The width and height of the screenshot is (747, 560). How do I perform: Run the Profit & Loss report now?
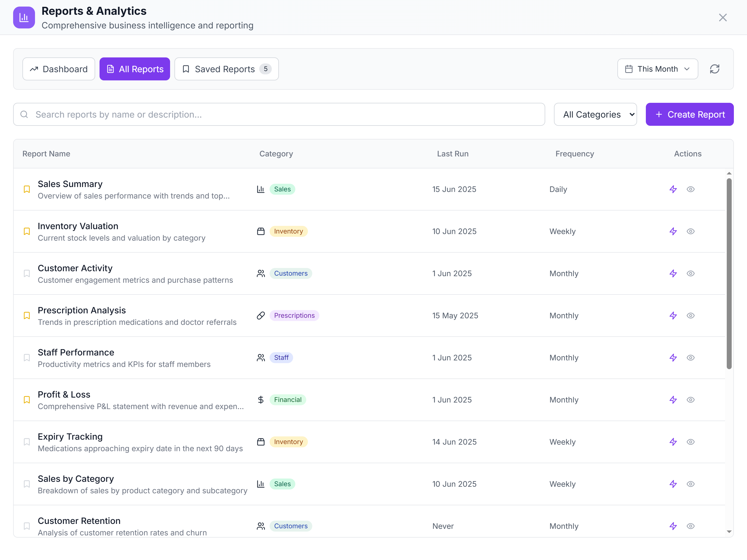673,400
